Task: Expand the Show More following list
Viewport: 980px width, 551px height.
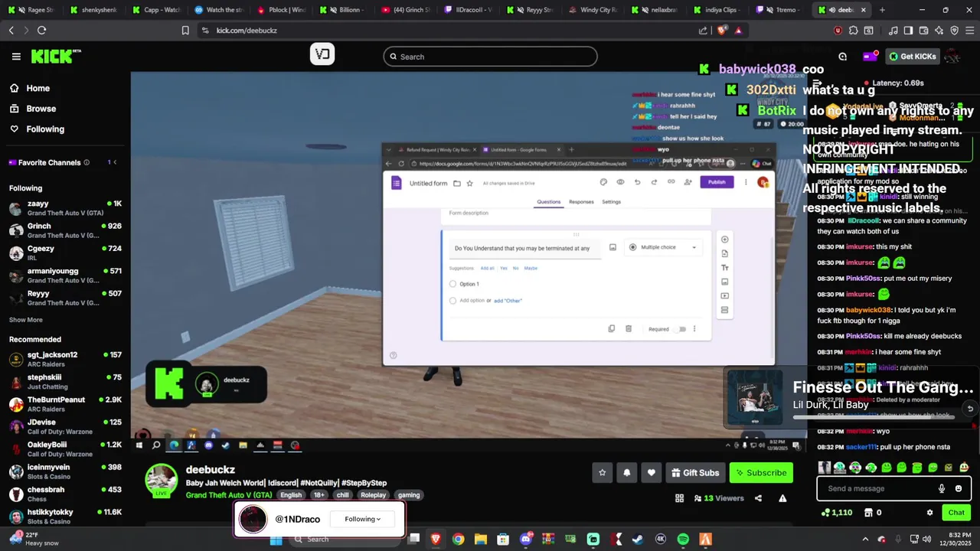Action: pyautogui.click(x=26, y=320)
